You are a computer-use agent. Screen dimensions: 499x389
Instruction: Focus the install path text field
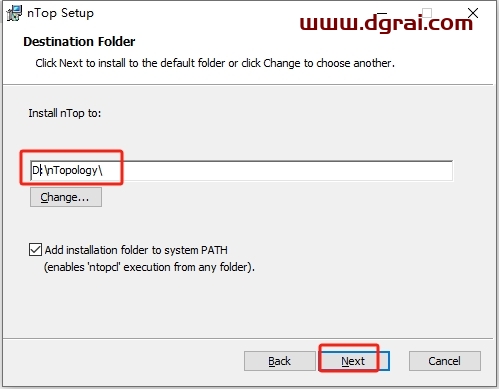(x=241, y=171)
